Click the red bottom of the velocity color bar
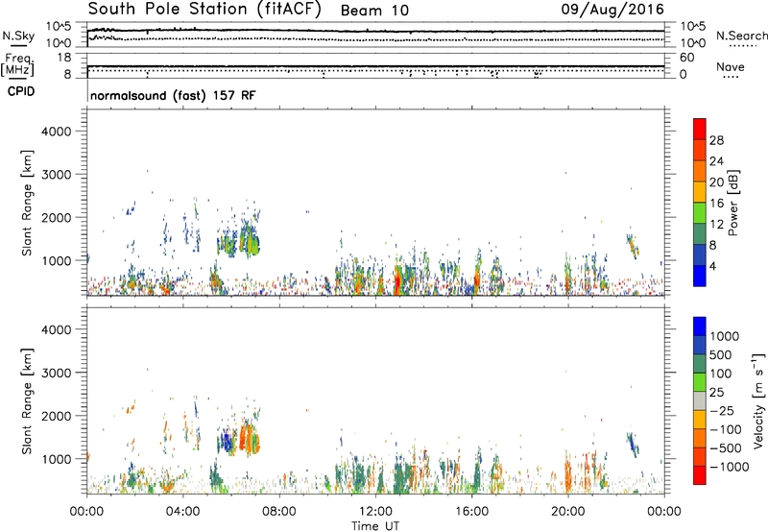 point(700,475)
